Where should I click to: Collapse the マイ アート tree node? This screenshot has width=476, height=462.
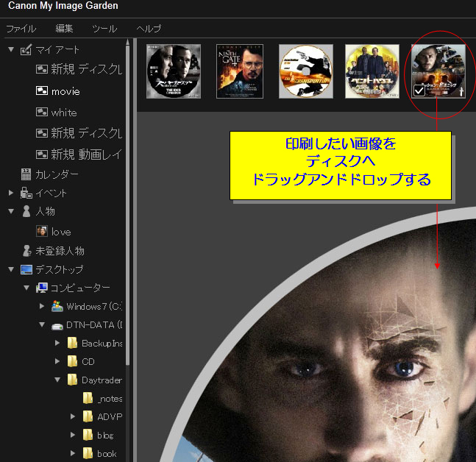coord(11,49)
